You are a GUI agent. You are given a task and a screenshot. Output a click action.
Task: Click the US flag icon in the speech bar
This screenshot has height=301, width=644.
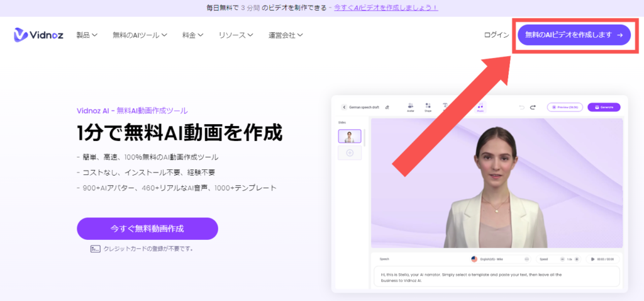[474, 259]
